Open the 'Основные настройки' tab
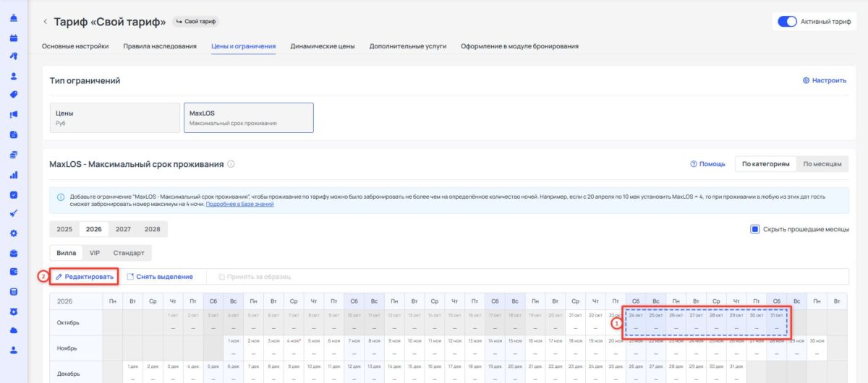The image size is (868, 383). (x=75, y=46)
